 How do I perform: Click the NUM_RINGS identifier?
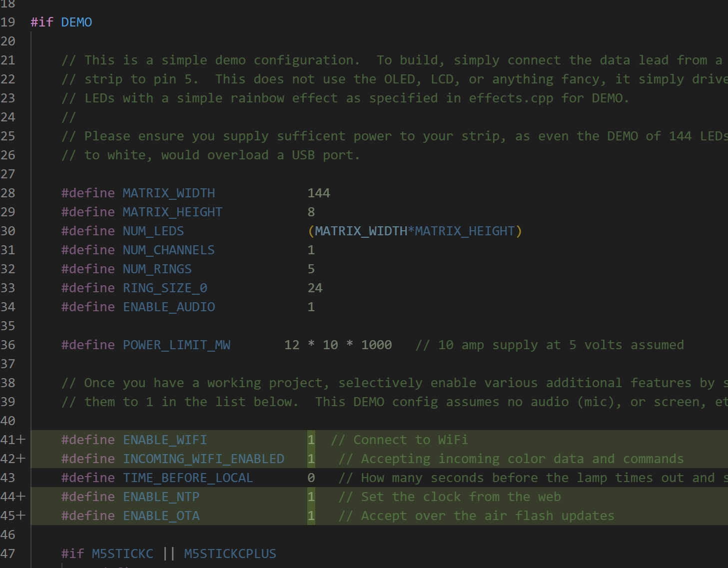coord(157,269)
